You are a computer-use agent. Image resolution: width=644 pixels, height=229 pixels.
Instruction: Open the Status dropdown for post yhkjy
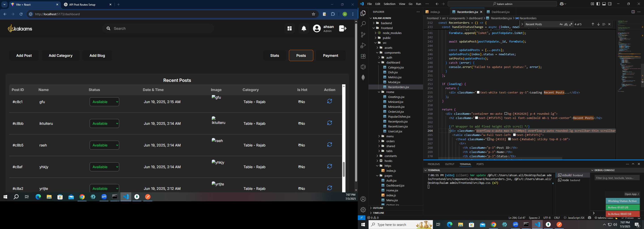coord(104,167)
